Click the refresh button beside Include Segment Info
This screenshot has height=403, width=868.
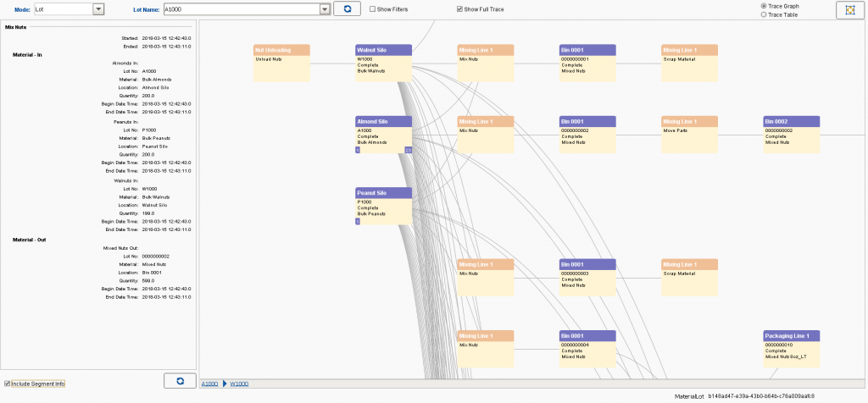pyautogui.click(x=180, y=381)
